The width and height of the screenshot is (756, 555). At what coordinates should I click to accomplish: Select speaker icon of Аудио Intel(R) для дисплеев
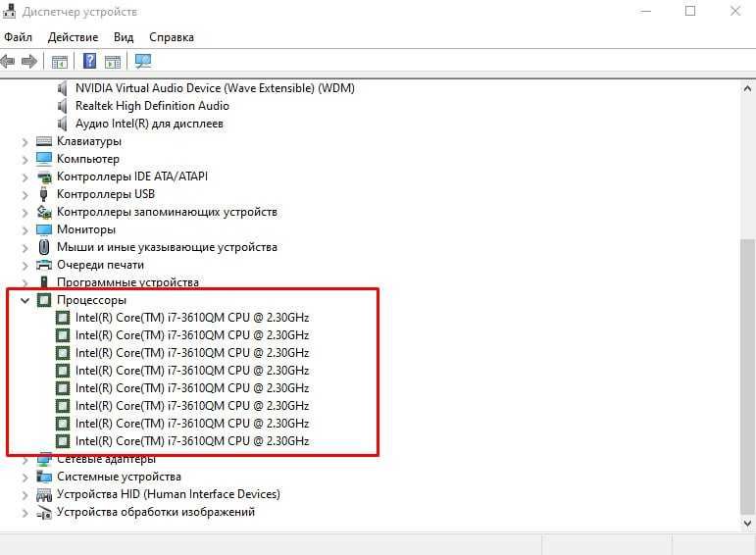[62, 124]
